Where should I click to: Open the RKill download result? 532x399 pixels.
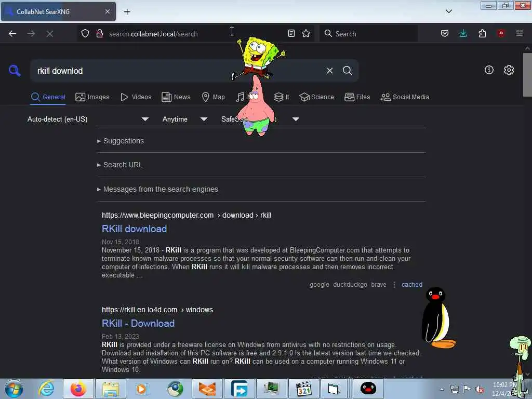[x=135, y=229]
